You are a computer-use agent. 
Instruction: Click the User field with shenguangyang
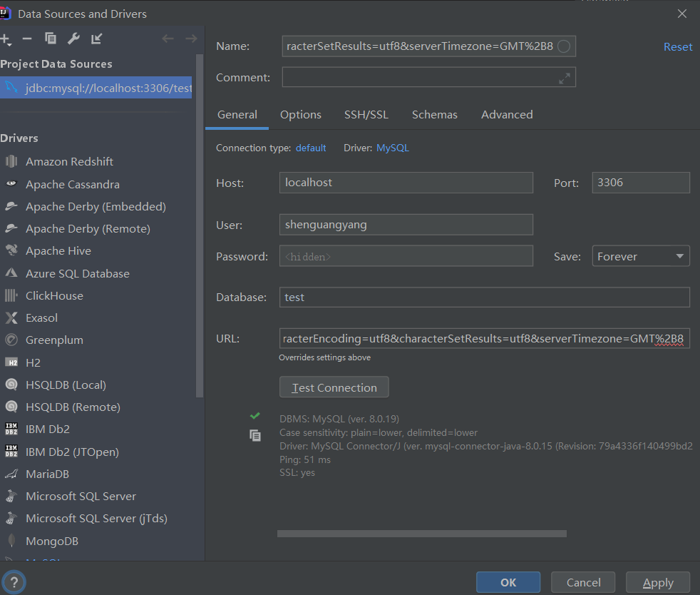pyautogui.click(x=406, y=225)
